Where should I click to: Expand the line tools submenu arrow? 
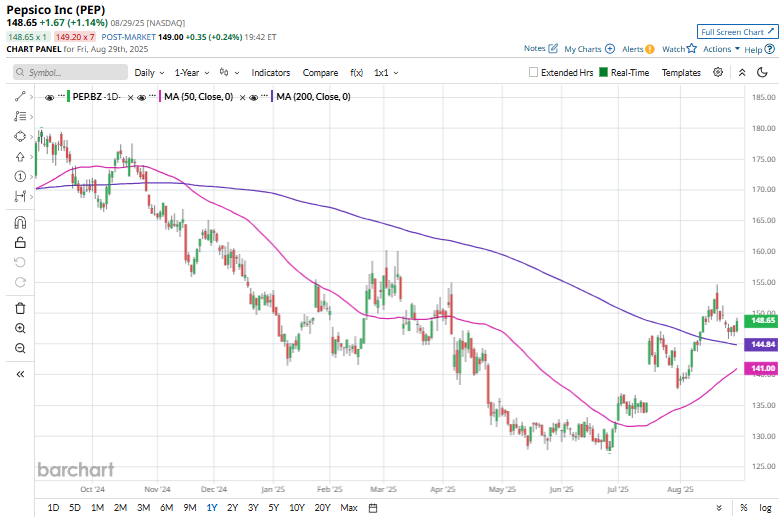pyautogui.click(x=31, y=97)
